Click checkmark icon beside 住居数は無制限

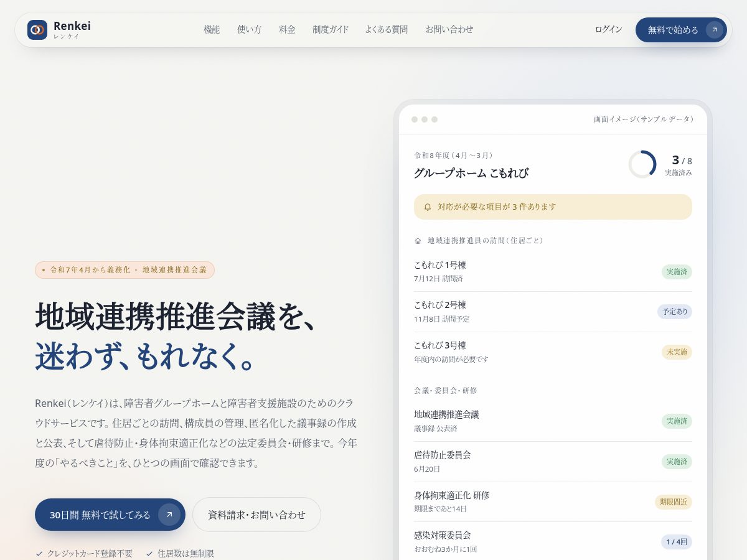[149, 553]
